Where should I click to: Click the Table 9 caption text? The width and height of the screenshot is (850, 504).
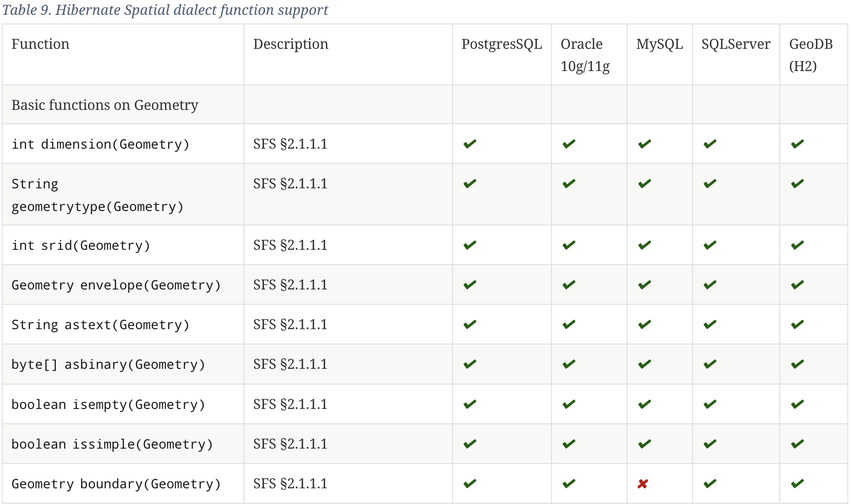tap(165, 10)
